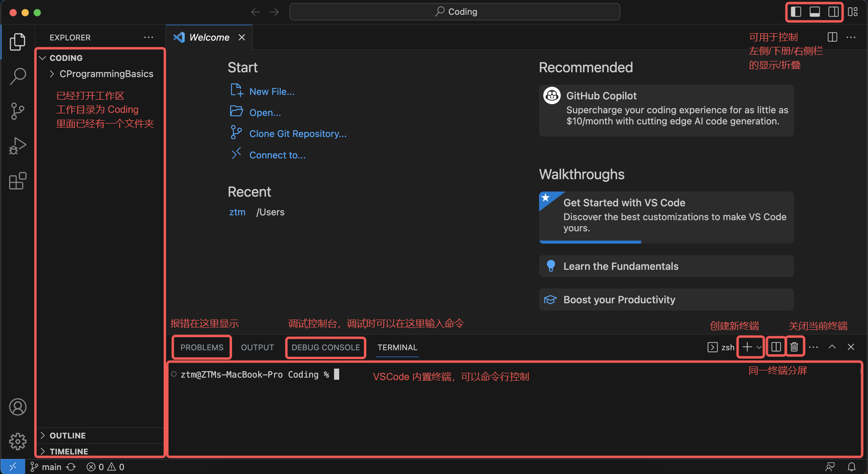The image size is (868, 474).
Task: Click the terminal prompt line
Action: tap(259, 375)
